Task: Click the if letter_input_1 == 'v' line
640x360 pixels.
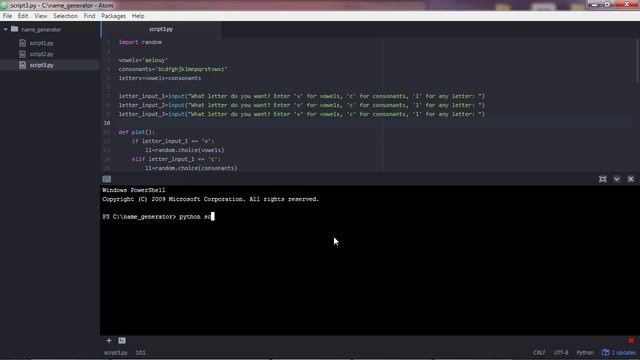Action: [173, 141]
